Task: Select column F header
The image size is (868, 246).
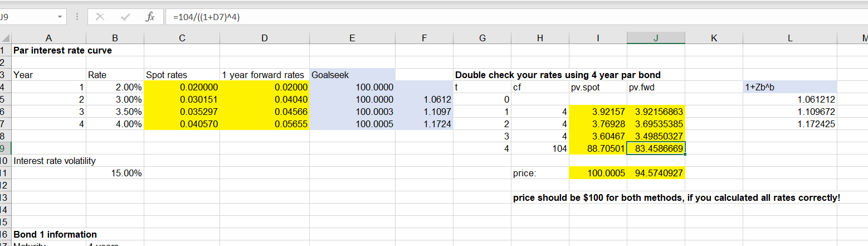Action: click(425, 38)
